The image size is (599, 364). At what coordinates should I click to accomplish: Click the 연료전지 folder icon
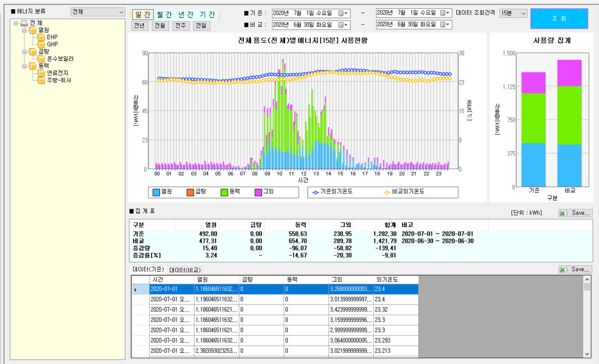(41, 73)
